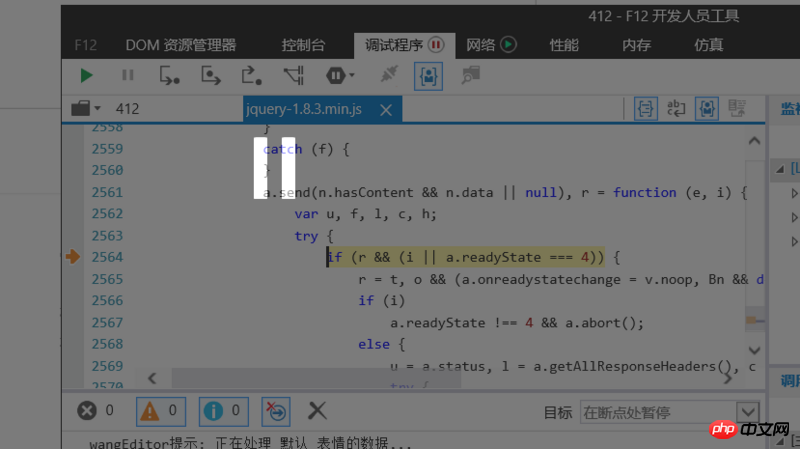Clear the console with the X icon
The image size is (800, 449).
click(317, 410)
